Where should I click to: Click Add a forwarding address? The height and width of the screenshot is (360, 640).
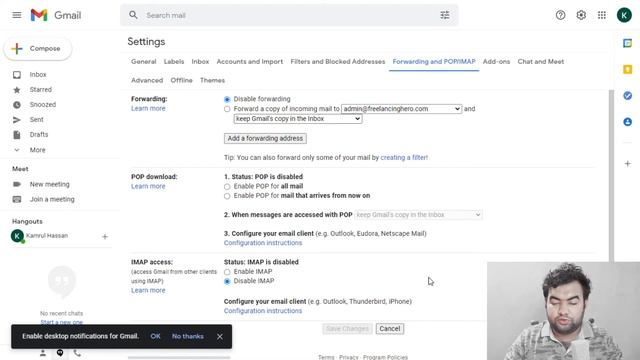(x=265, y=138)
